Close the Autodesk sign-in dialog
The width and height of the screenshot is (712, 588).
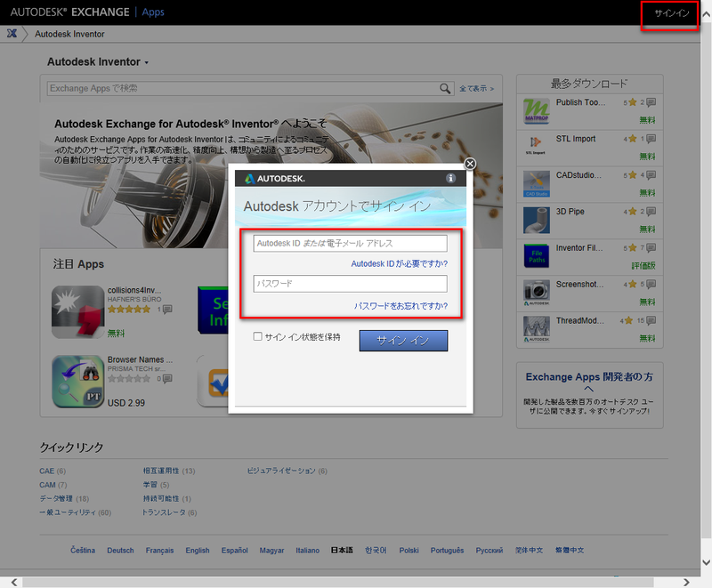point(470,164)
